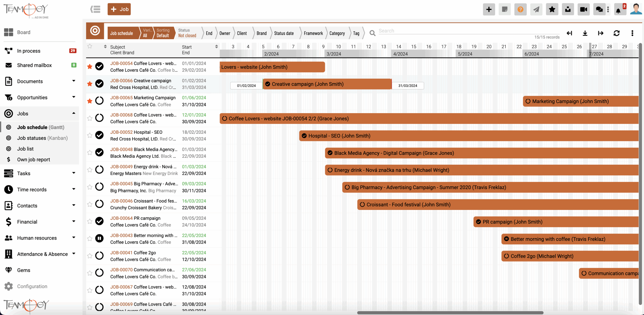Open the notifications bell icon
The image size is (644, 315).
618,10
